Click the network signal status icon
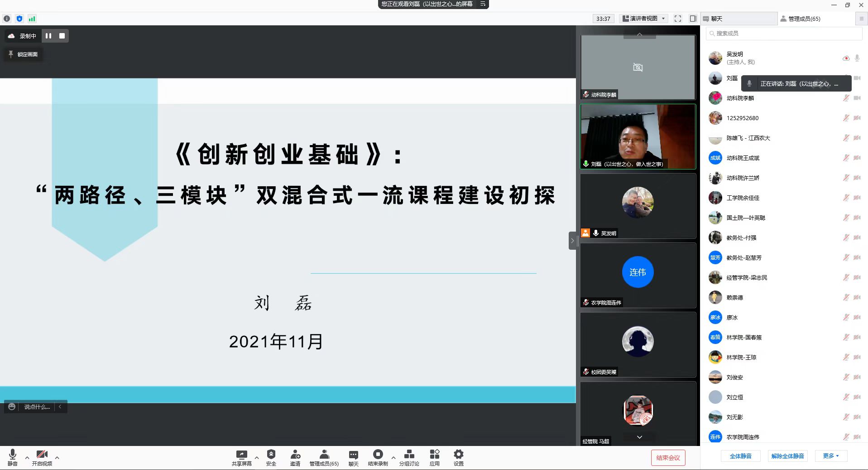Screen dimensions: 868x470 click(x=32, y=19)
